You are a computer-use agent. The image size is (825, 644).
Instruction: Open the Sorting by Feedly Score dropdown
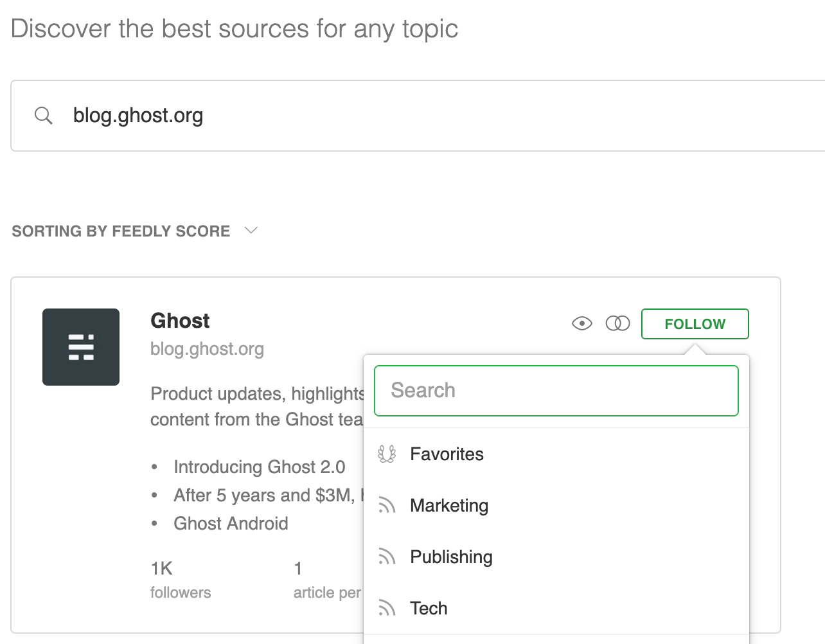coord(121,231)
